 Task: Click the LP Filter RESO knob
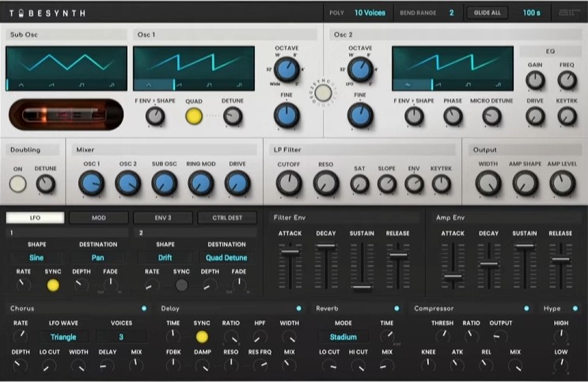pyautogui.click(x=326, y=183)
